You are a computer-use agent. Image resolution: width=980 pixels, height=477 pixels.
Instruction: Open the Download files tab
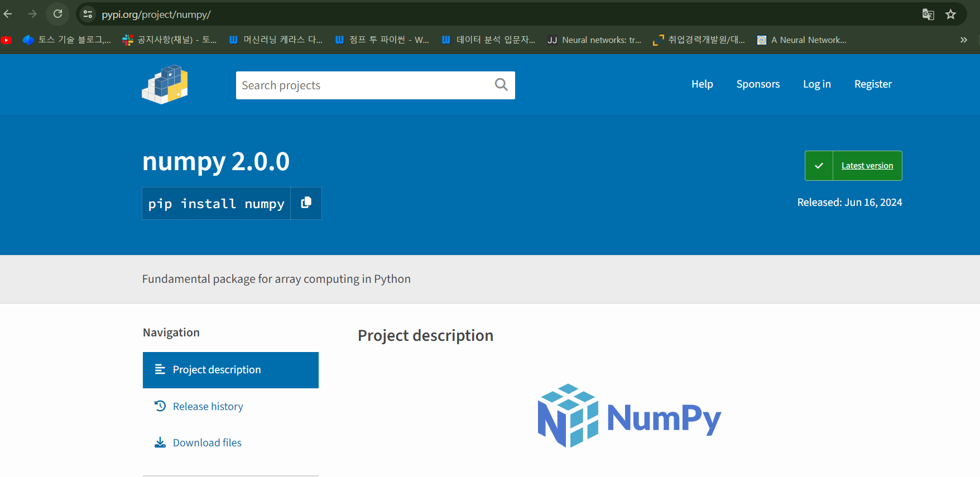point(207,443)
